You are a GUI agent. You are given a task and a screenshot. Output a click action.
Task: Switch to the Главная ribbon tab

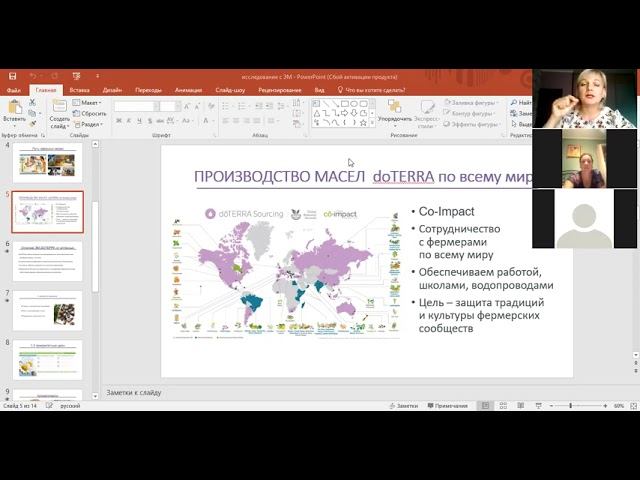(46, 90)
